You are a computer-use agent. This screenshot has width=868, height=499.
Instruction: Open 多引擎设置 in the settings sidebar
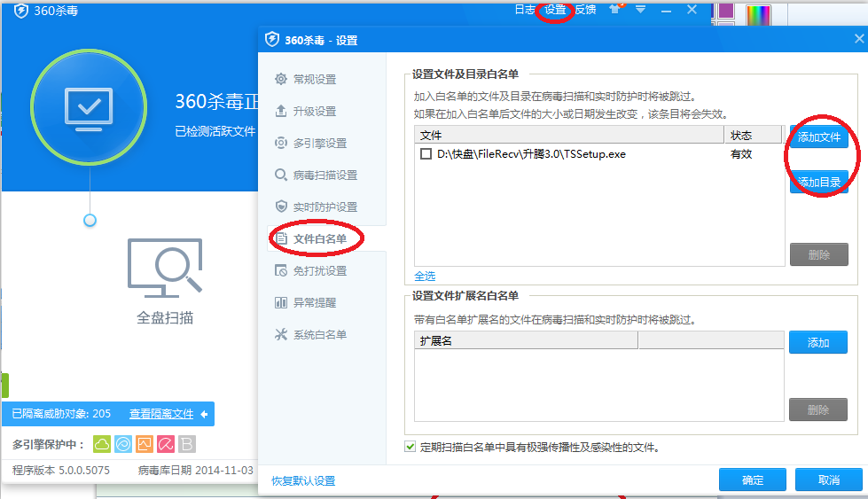coord(320,144)
